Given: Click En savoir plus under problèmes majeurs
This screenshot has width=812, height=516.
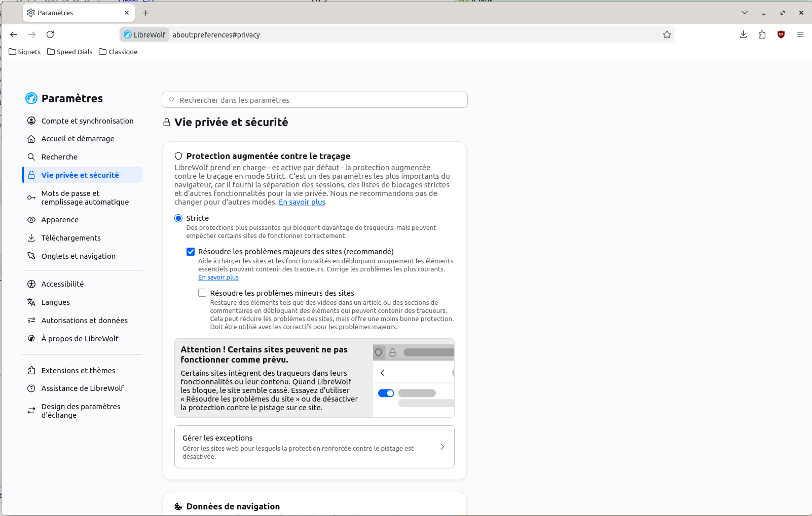Looking at the screenshot, I should click(218, 277).
